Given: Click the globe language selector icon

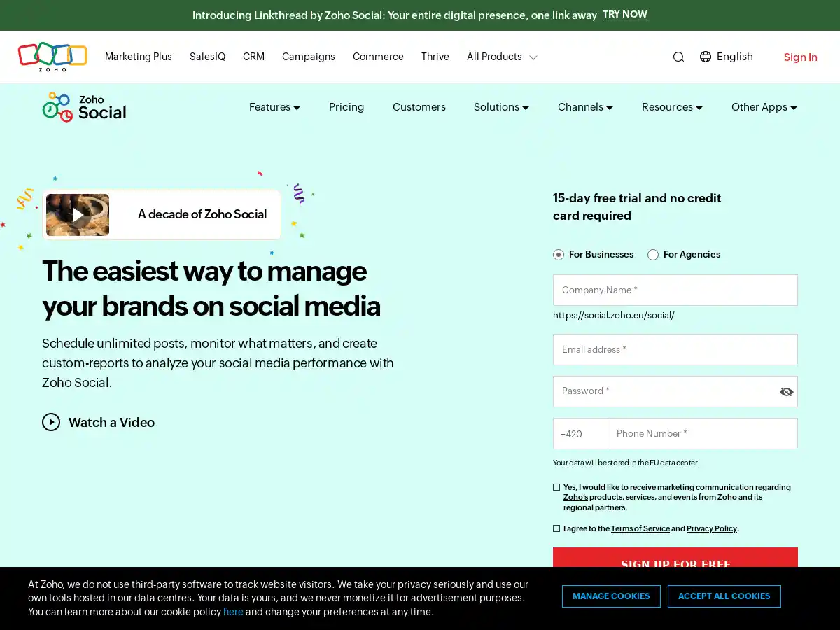Looking at the screenshot, I should click(705, 57).
